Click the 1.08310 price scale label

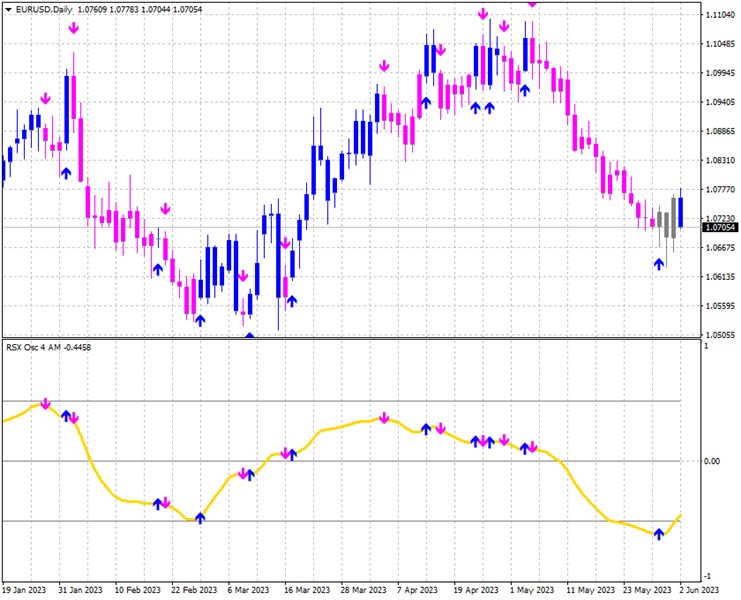[x=720, y=160]
